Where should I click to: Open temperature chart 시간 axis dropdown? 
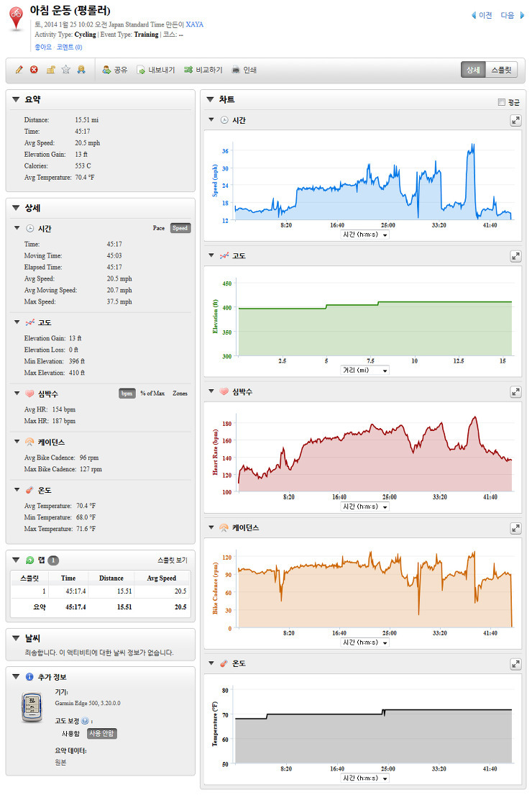coord(364,778)
